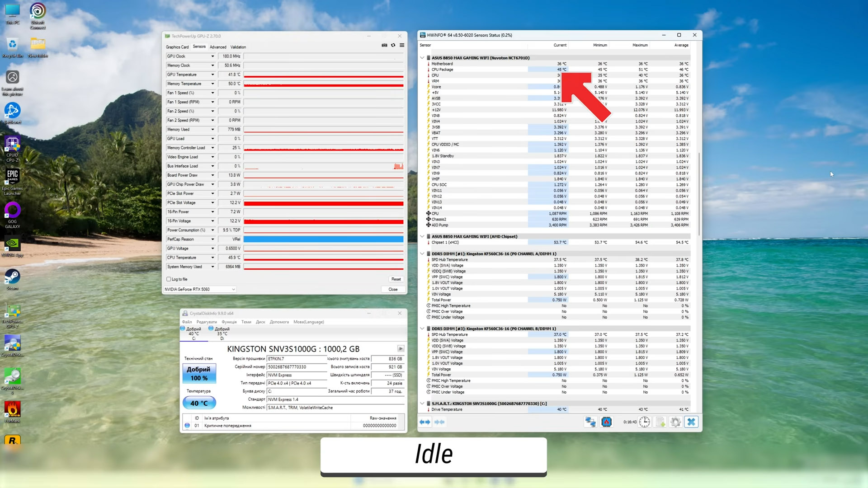Collapse the S.M.A.R.T. KINGSTON drive group
868x488 pixels.
coord(422,404)
